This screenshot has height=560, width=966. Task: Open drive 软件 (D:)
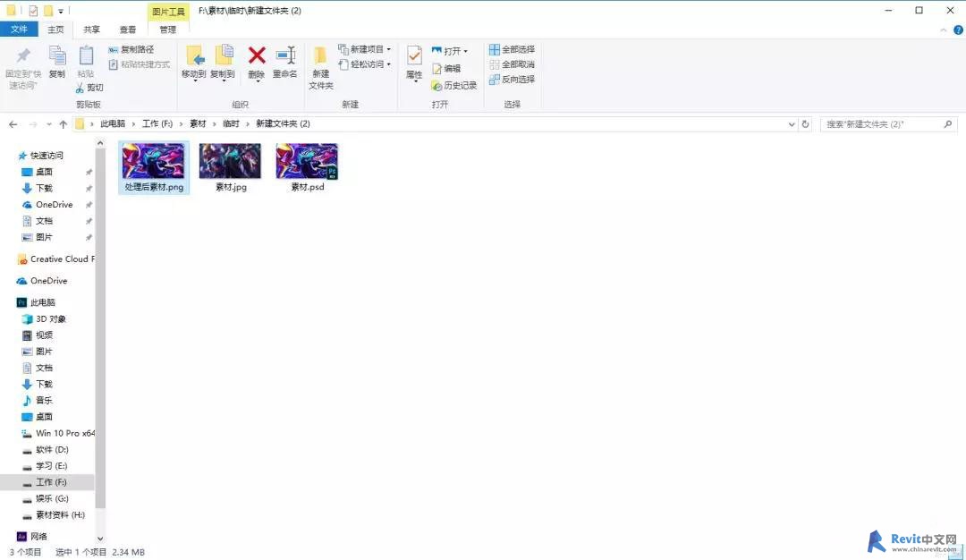pyautogui.click(x=52, y=450)
